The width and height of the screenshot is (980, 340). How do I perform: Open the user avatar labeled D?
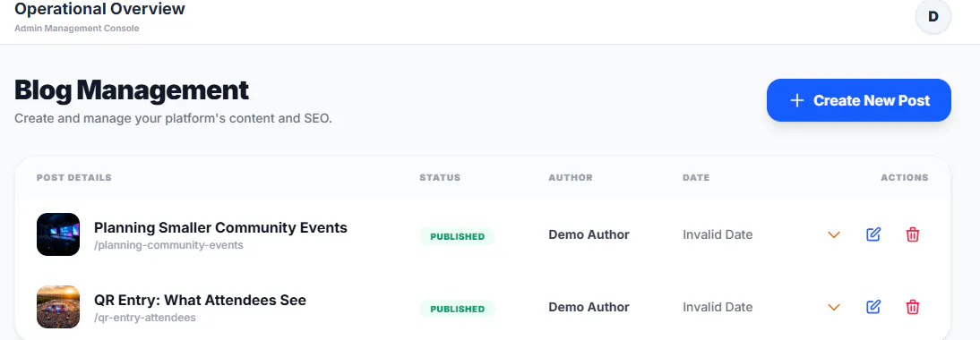[x=933, y=17]
